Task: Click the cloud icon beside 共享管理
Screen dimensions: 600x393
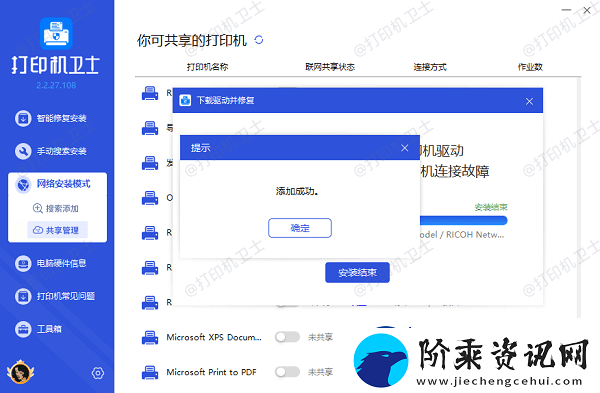Action: click(x=38, y=230)
